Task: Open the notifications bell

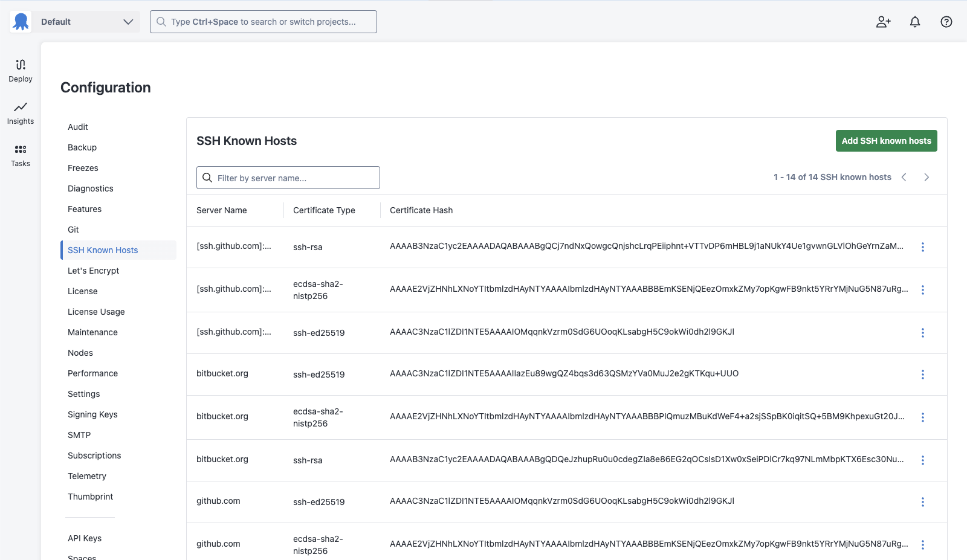Action: click(x=915, y=22)
